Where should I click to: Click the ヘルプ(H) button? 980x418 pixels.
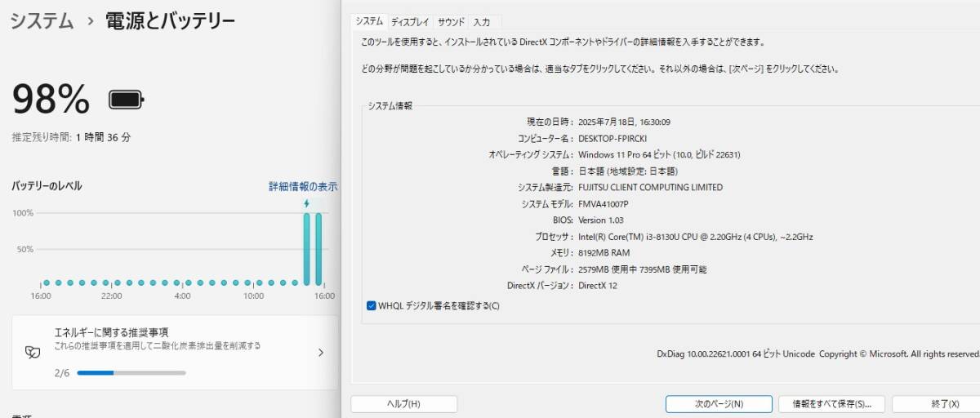(403, 404)
